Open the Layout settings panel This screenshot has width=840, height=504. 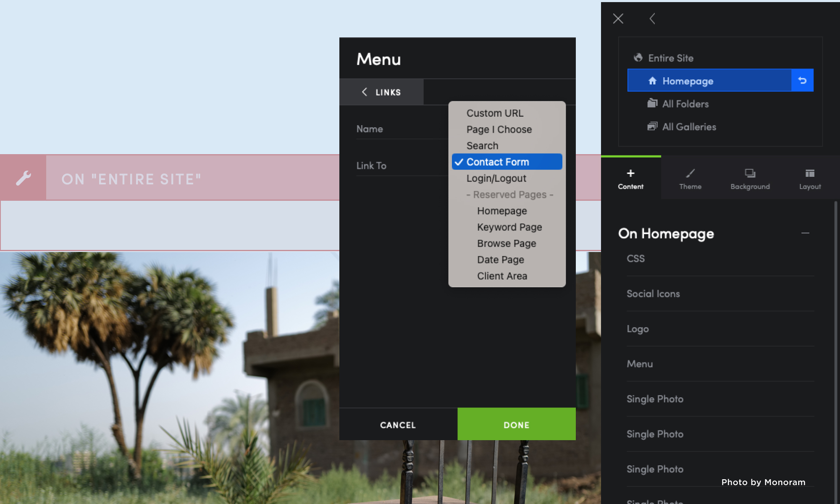[809, 178]
